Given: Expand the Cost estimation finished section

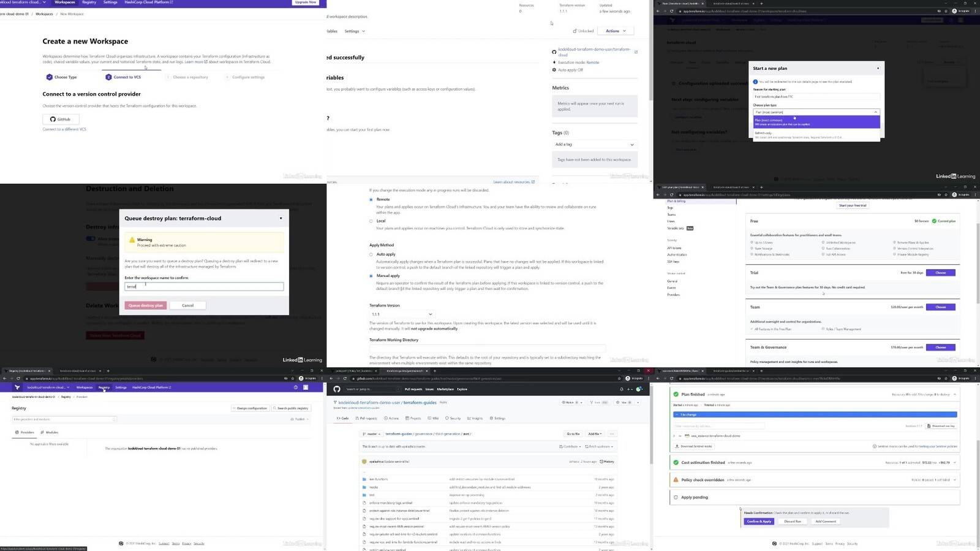Looking at the screenshot, I should (954, 463).
